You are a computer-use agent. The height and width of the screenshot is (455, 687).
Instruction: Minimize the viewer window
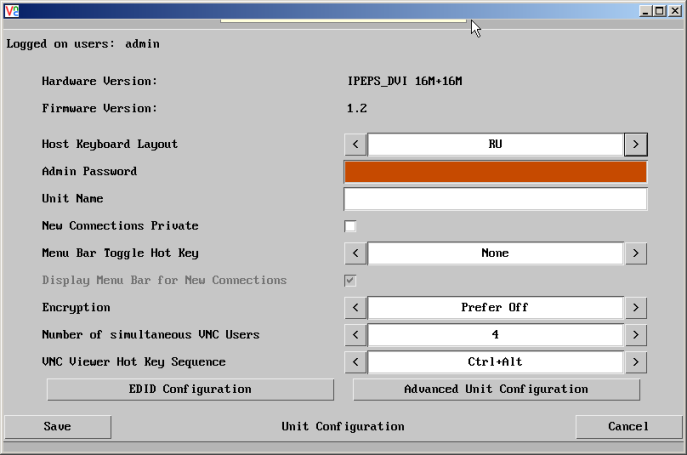pos(645,11)
